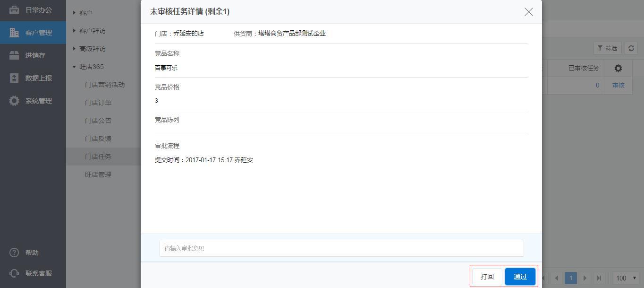The image size is (644, 288).
Task: Close the 未审核任务详情 dialog
Action: tap(529, 12)
